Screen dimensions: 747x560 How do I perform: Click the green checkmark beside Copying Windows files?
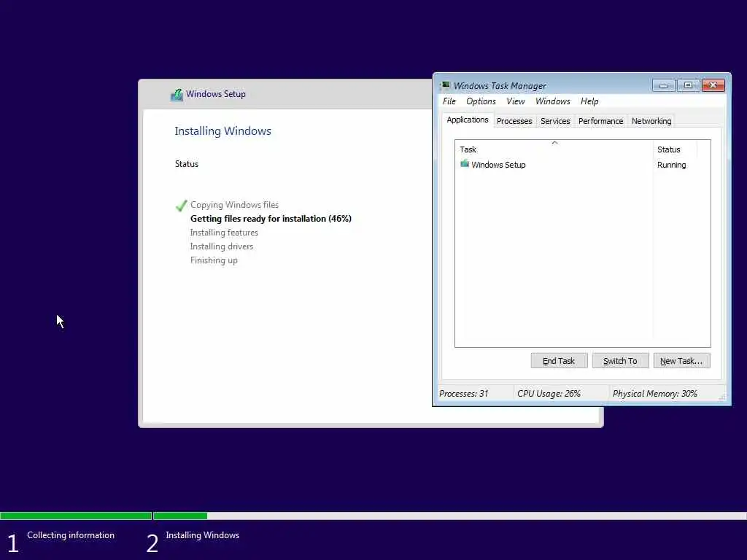pyautogui.click(x=181, y=205)
